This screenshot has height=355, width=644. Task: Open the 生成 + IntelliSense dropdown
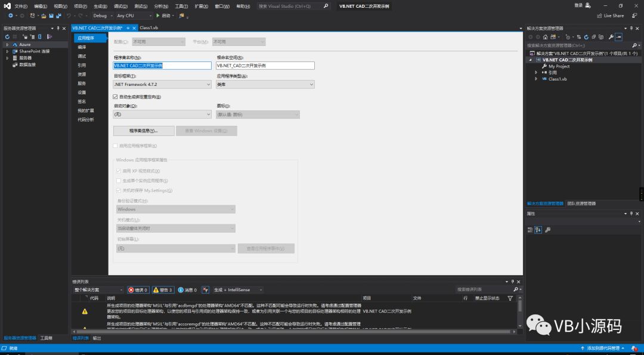click(238, 290)
